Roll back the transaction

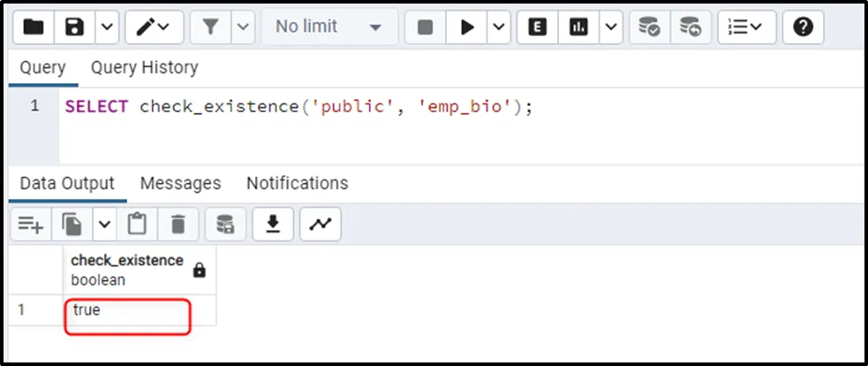pyautogui.click(x=691, y=27)
